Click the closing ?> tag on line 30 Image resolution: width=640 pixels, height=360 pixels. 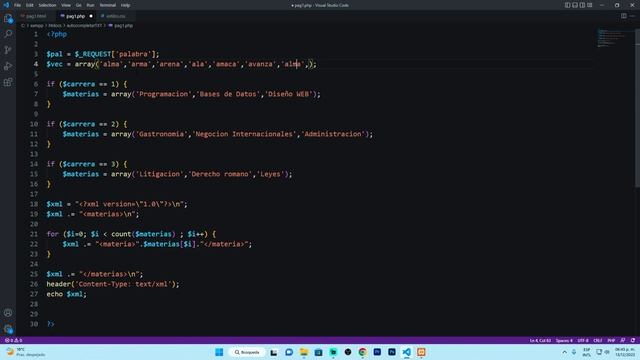coord(51,324)
